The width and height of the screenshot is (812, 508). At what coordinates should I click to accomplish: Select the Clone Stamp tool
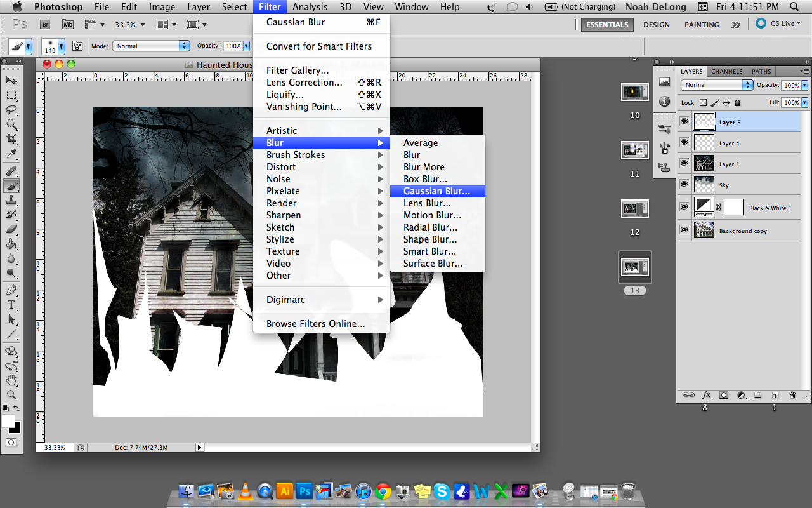[x=11, y=201]
